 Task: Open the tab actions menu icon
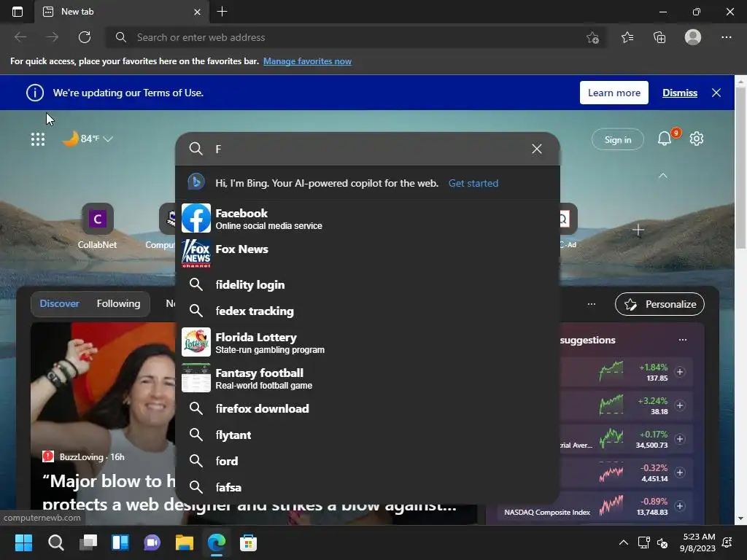(x=18, y=12)
